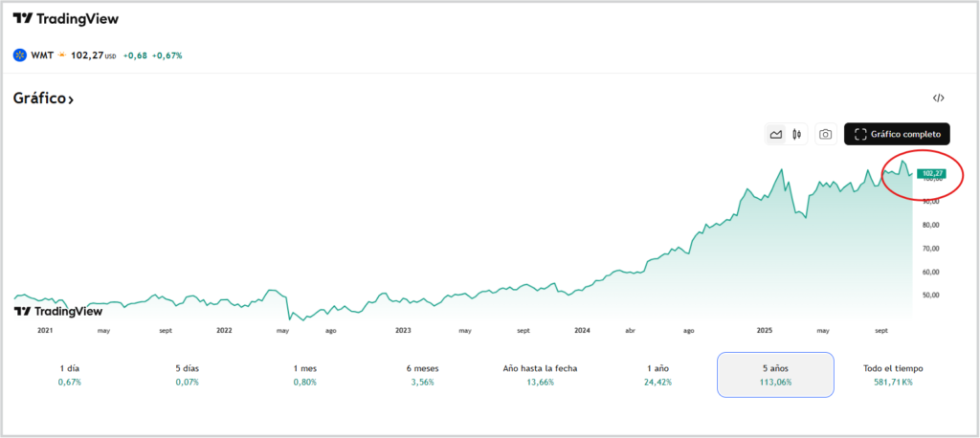Click the sun market-status icon beside WMT
The height and width of the screenshot is (438, 980).
click(61, 55)
